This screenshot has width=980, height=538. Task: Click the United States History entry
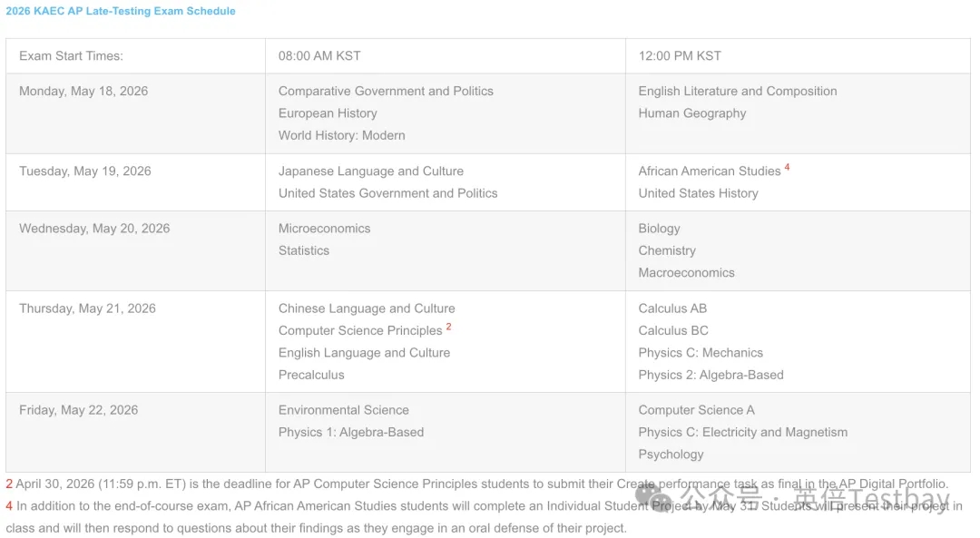pyautogui.click(x=698, y=193)
